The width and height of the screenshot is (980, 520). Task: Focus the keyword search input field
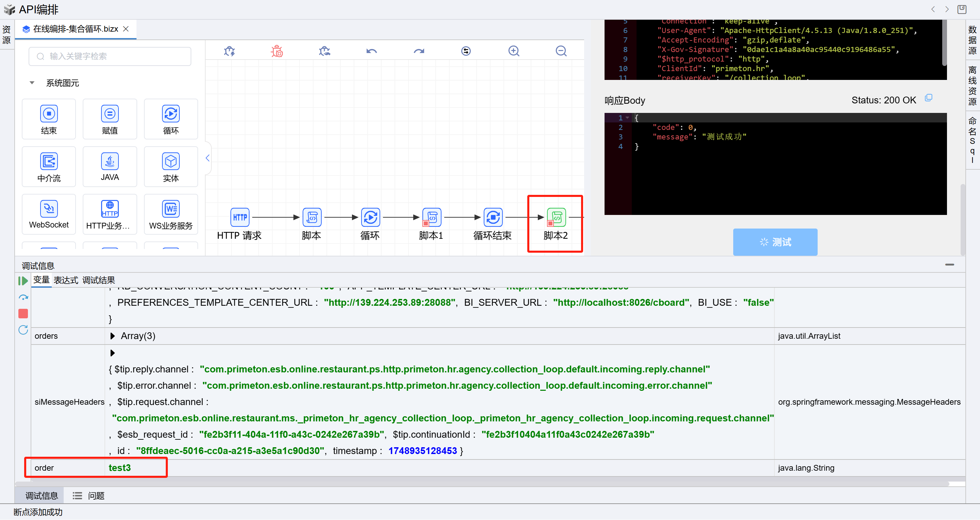(x=110, y=56)
